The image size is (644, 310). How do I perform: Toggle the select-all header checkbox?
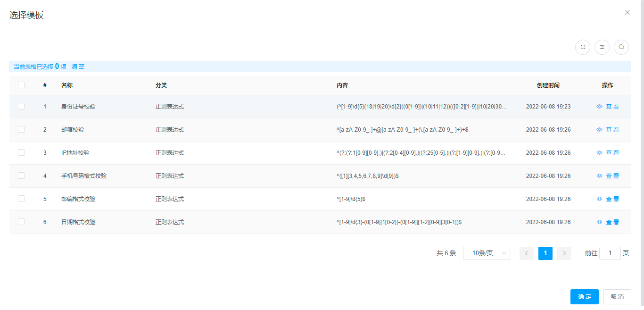pyautogui.click(x=21, y=85)
